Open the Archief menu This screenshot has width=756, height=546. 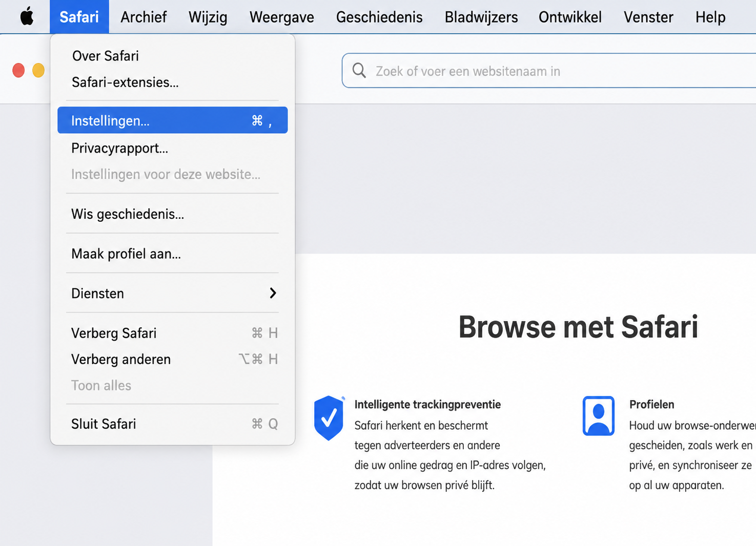click(x=144, y=17)
